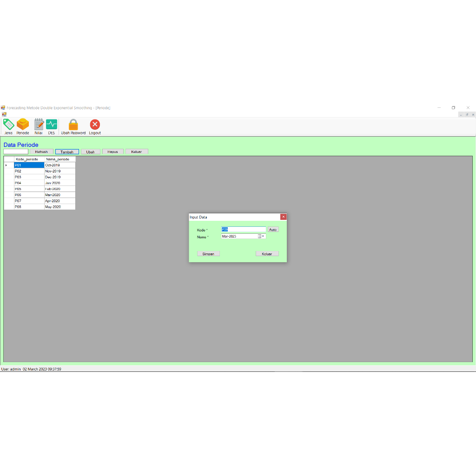The image size is (476, 476).
Task: Click the Simpan button
Action: (208, 254)
